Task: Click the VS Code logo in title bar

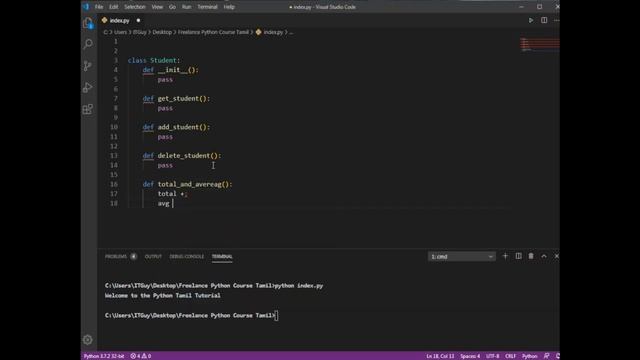Action: [86, 7]
